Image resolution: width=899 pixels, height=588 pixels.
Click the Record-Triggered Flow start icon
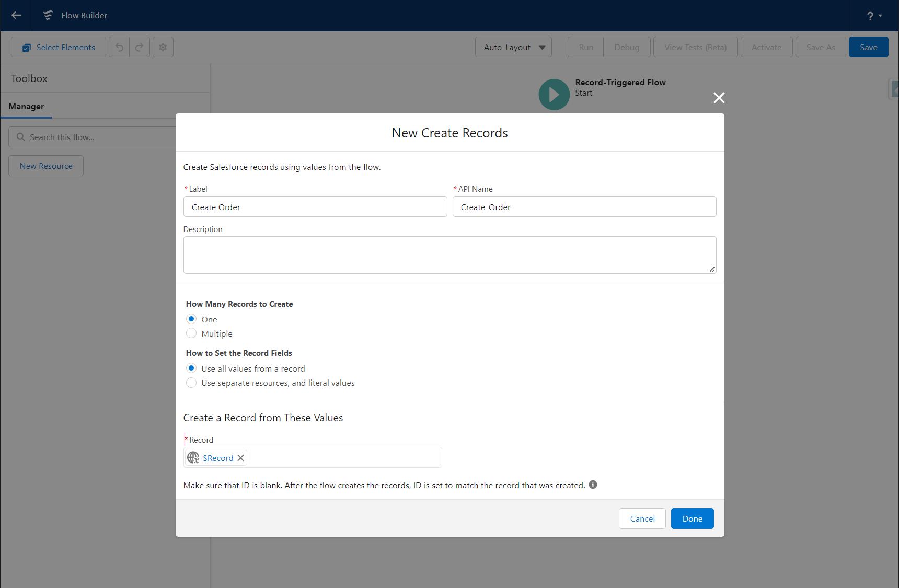pyautogui.click(x=554, y=95)
